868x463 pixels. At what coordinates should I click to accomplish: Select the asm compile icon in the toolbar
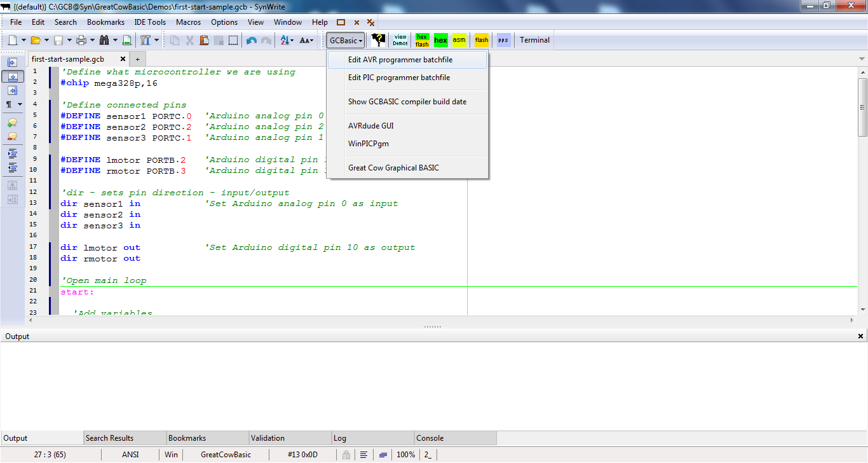[x=459, y=39]
